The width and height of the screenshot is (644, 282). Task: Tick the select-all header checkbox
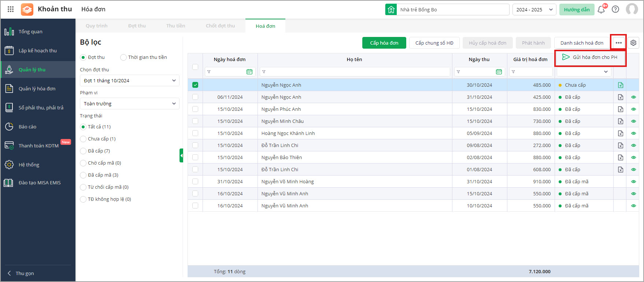195,67
